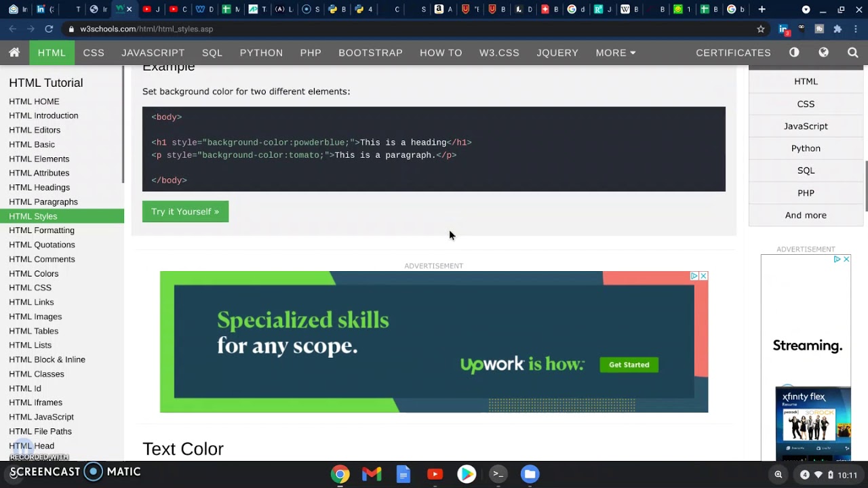Image resolution: width=868 pixels, height=488 pixels.
Task: Open AdChoices info icon on Upwork ad
Action: [x=694, y=276]
